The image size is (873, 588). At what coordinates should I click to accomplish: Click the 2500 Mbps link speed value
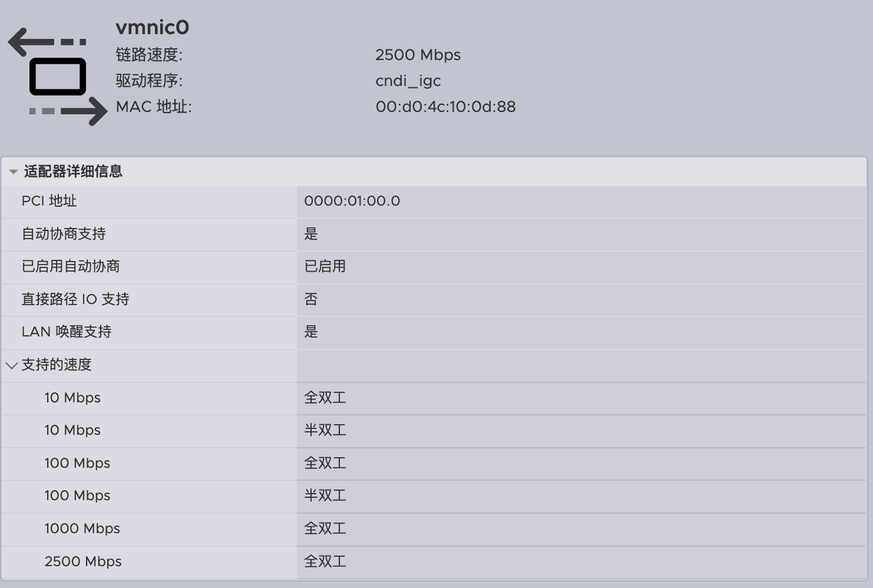coord(418,55)
